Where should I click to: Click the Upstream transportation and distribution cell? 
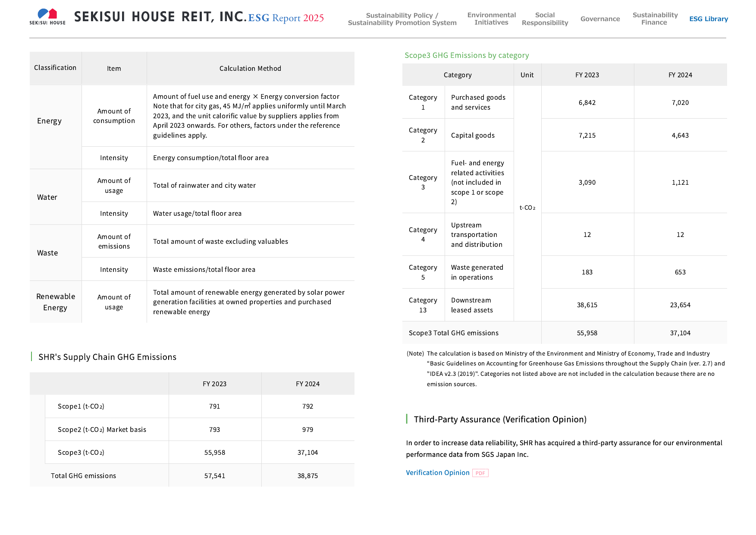coord(479,235)
